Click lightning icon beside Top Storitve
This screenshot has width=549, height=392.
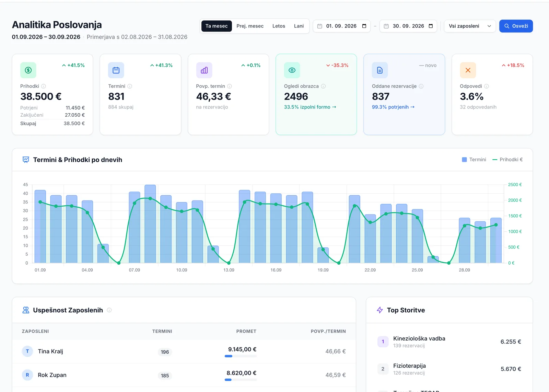point(380,310)
